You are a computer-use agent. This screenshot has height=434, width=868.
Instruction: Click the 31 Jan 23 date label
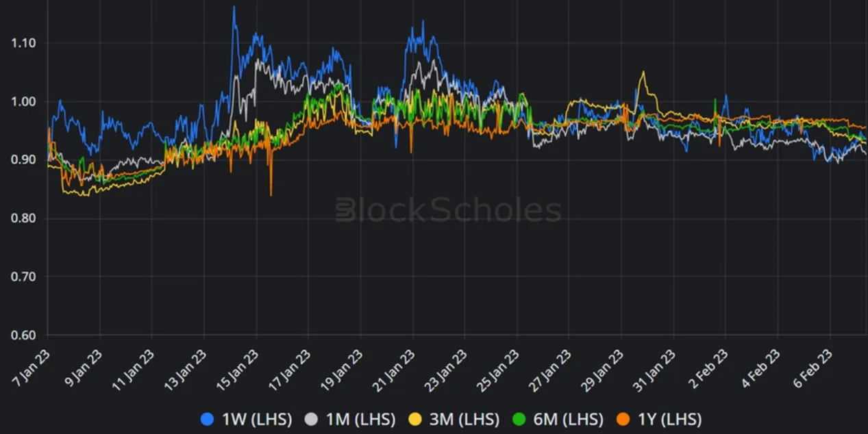click(x=655, y=371)
